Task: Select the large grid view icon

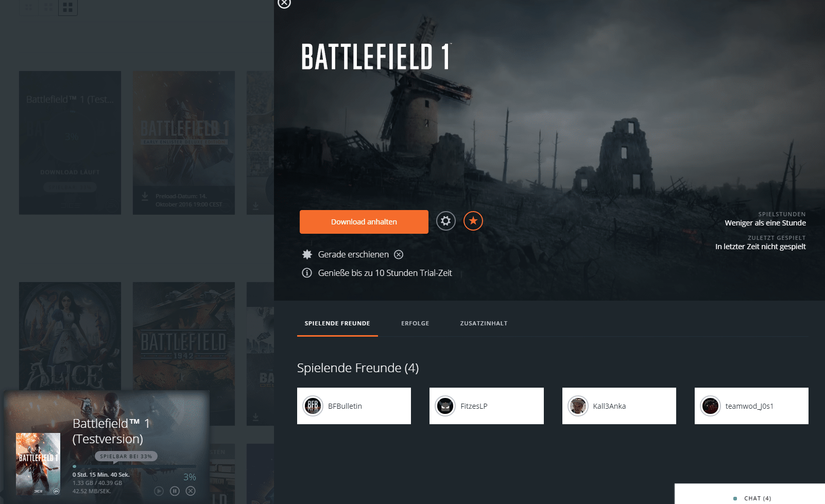Action: [x=67, y=7]
